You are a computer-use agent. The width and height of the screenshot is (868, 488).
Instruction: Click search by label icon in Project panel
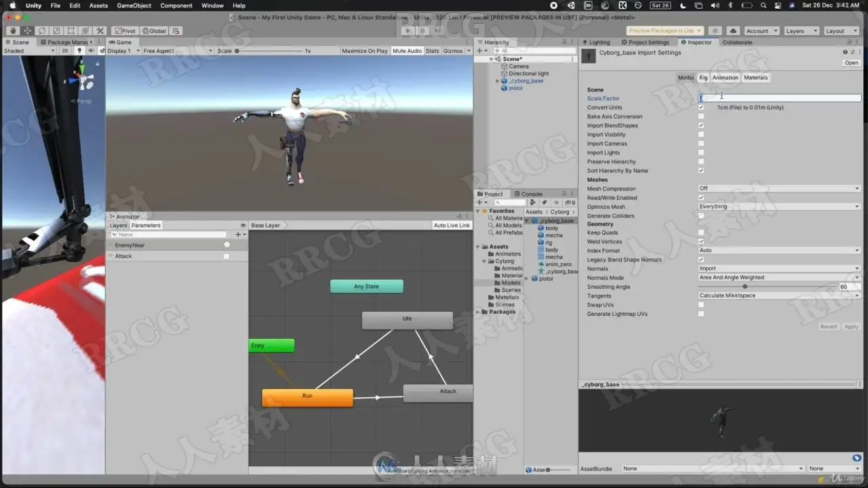tap(544, 202)
